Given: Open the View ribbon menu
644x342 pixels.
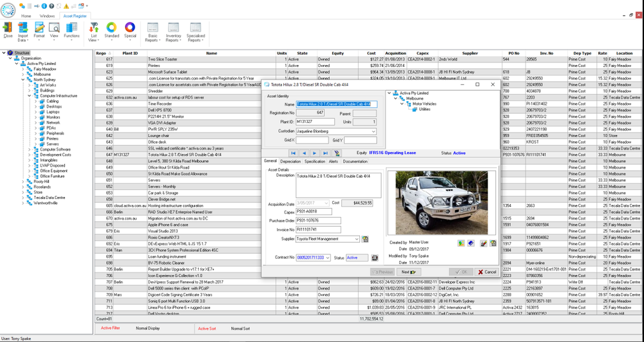Looking at the screenshot, I should [54, 32].
